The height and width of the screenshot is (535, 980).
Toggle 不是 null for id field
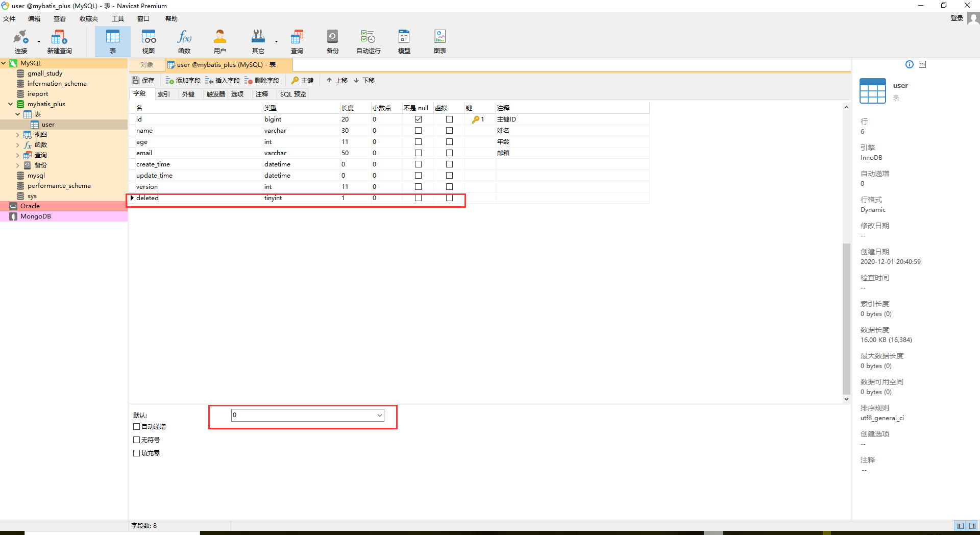(419, 119)
